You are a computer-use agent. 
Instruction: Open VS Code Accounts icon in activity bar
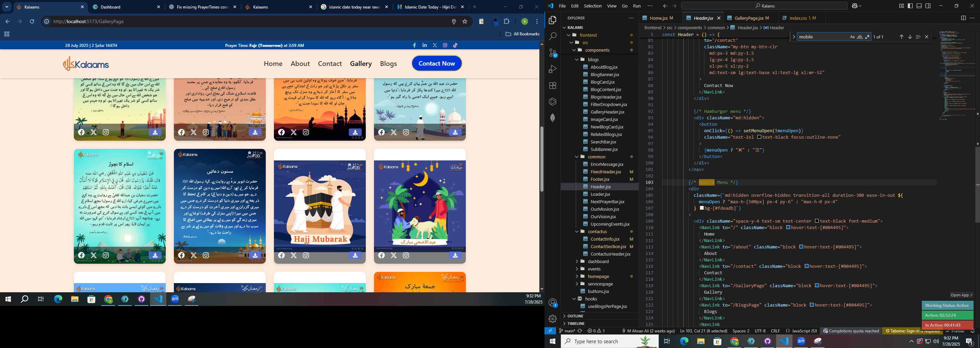tap(553, 303)
